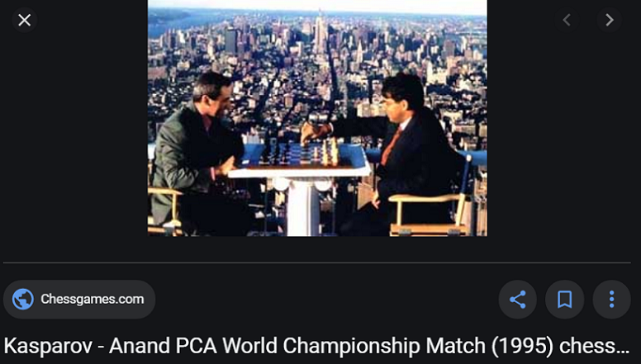Click the globe favicon beside Chessgames.com
The height and width of the screenshot is (364, 641).
click(23, 300)
